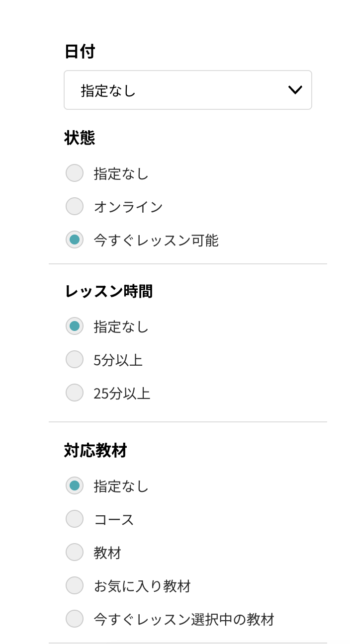Select 今すぐレッスン選択中の教材 radio option
This screenshot has width=350, height=644.
[75, 619]
